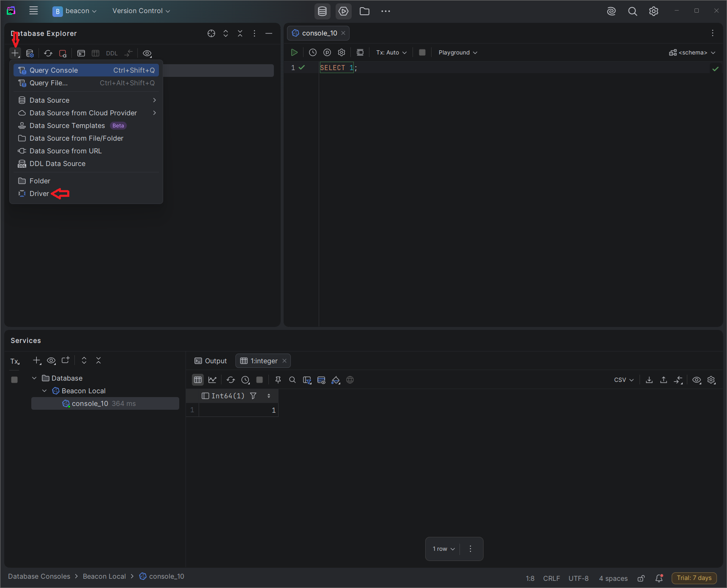Screen dimensions: 727x588
Task: Click Deactivate data source red icon
Action: coord(63,53)
